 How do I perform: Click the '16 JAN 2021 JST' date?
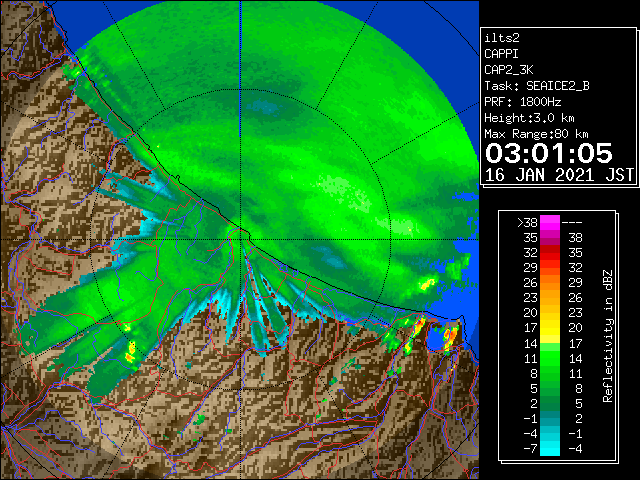point(559,175)
